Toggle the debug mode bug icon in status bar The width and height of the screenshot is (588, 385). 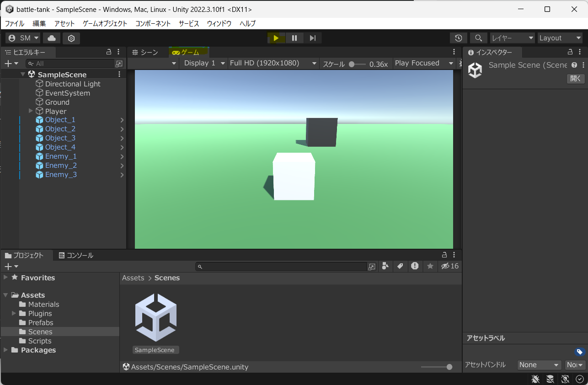pyautogui.click(x=535, y=379)
